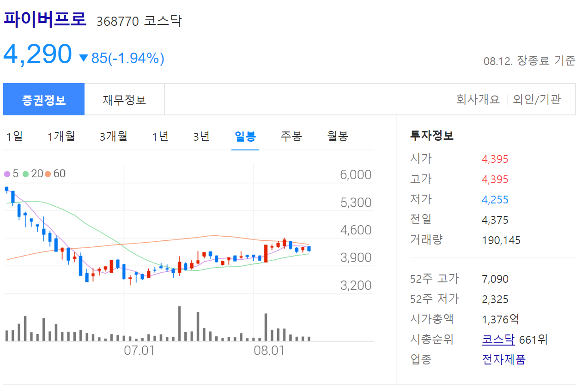This screenshot has height=388, width=588.
Task: Switch to the 재무정보 tab
Action: pyautogui.click(x=124, y=99)
